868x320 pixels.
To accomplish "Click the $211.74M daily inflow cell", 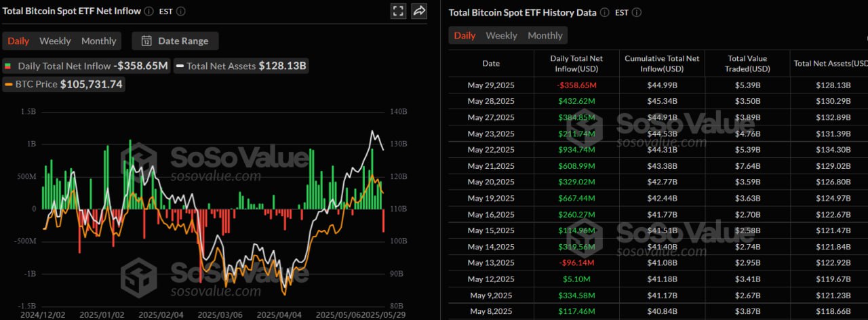I will pos(576,134).
